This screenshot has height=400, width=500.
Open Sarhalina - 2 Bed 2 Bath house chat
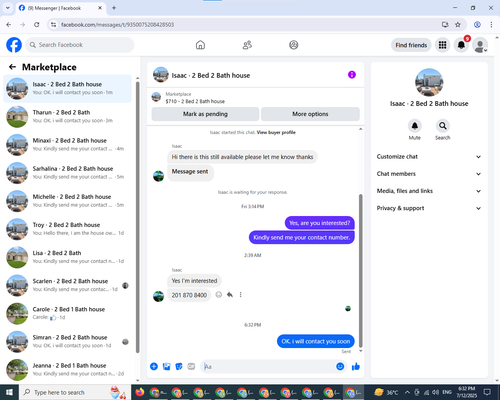pyautogui.click(x=67, y=173)
